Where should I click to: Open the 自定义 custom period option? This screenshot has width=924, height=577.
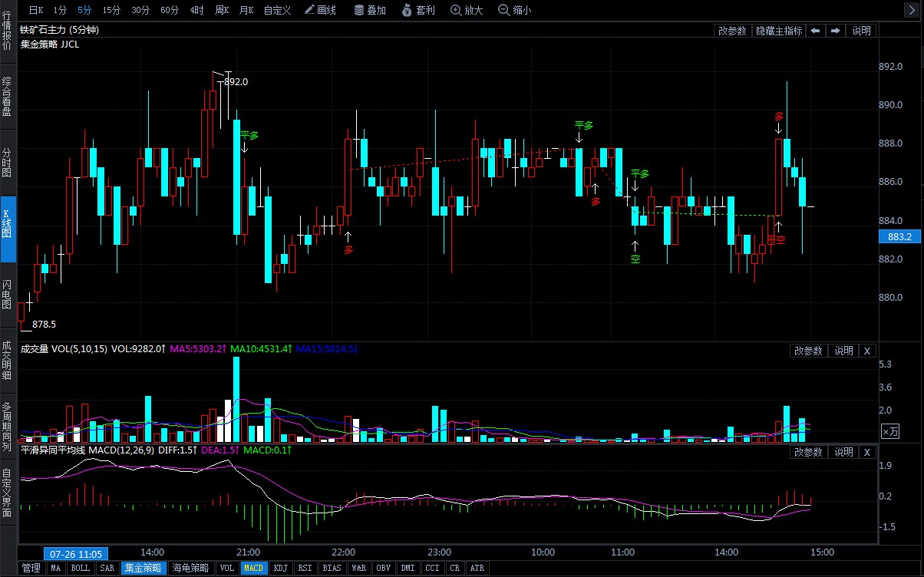pos(277,10)
